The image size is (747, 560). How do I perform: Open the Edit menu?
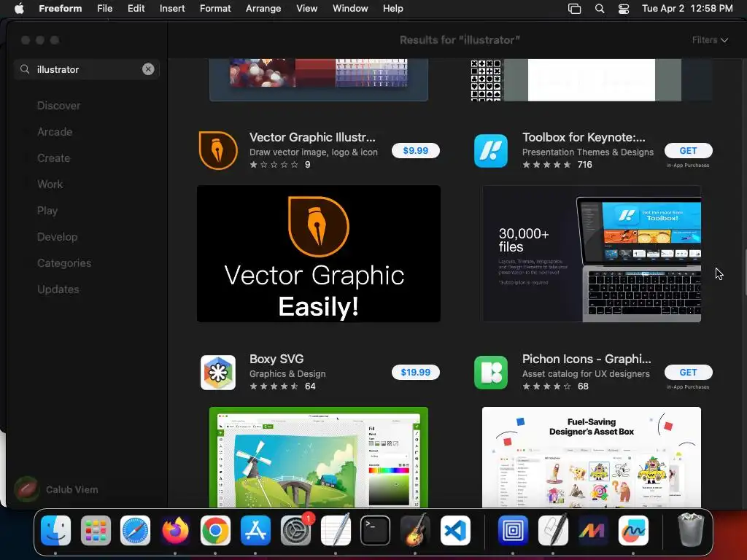click(x=136, y=8)
